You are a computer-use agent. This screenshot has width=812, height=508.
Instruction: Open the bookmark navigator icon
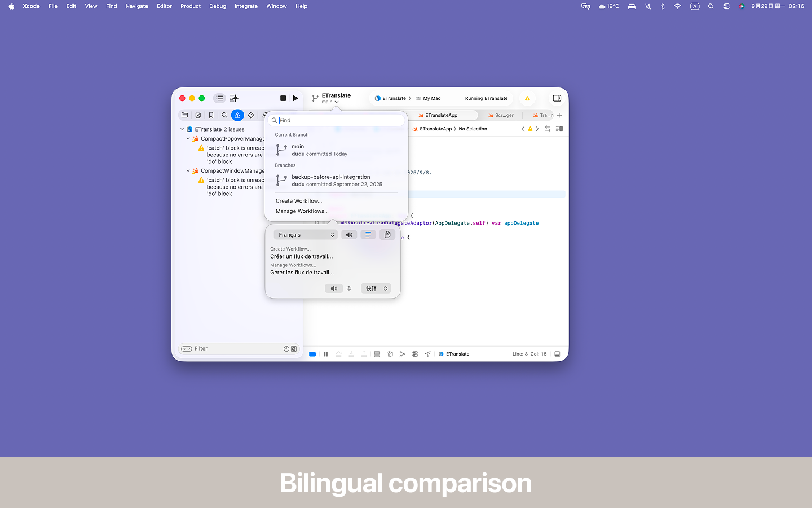pos(211,115)
